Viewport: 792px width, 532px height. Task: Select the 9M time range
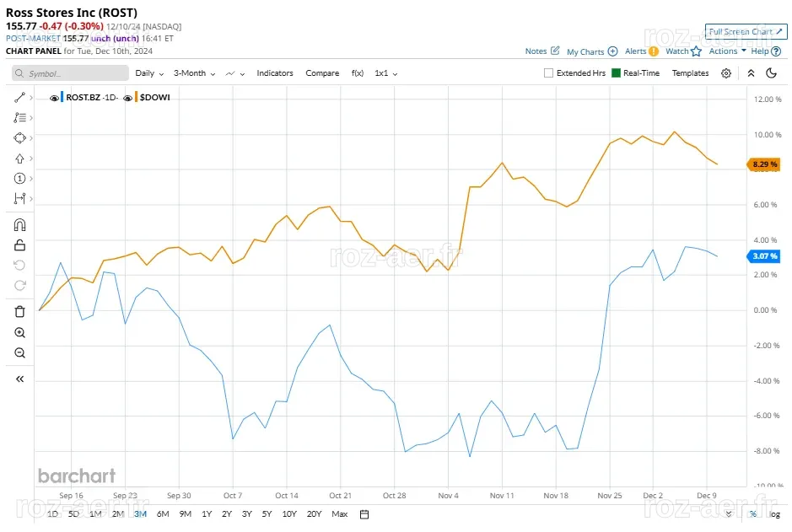(186, 514)
